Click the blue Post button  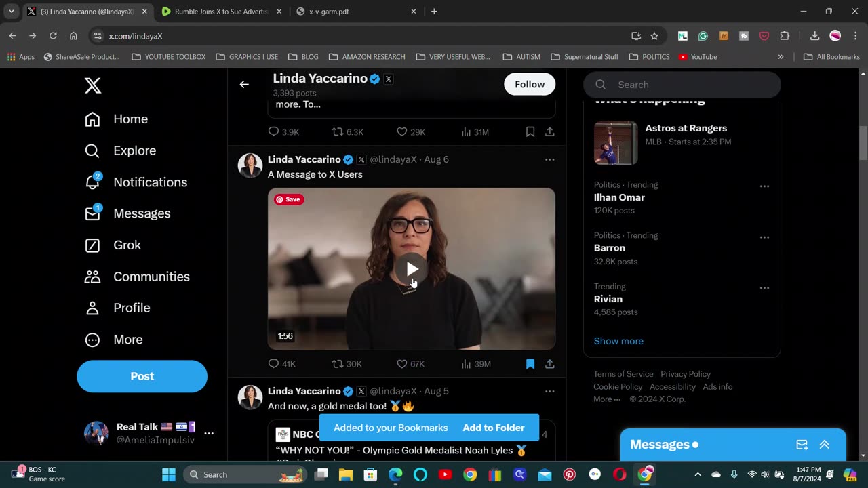pyautogui.click(x=142, y=376)
